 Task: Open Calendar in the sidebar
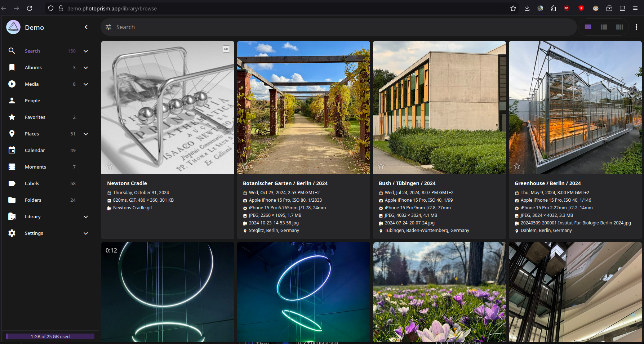click(x=35, y=151)
